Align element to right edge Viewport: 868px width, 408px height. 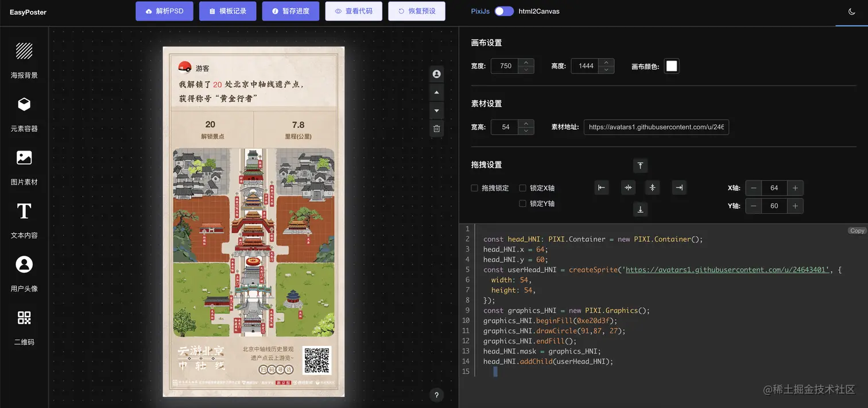679,187
